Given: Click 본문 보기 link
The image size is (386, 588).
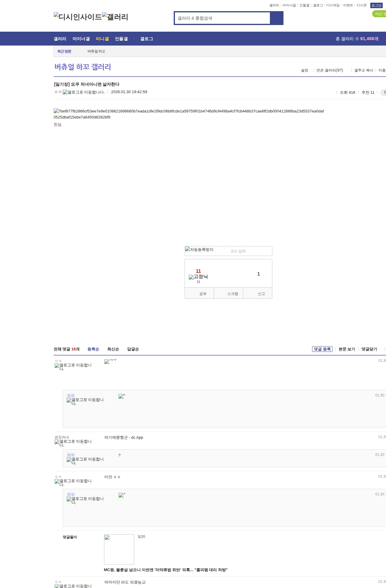Looking at the screenshot, I should (347, 349).
